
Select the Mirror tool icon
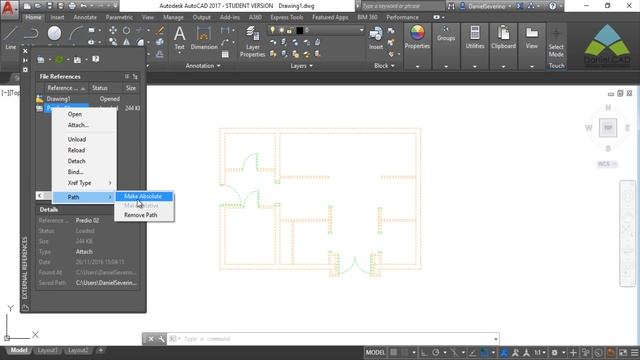tap(127, 42)
